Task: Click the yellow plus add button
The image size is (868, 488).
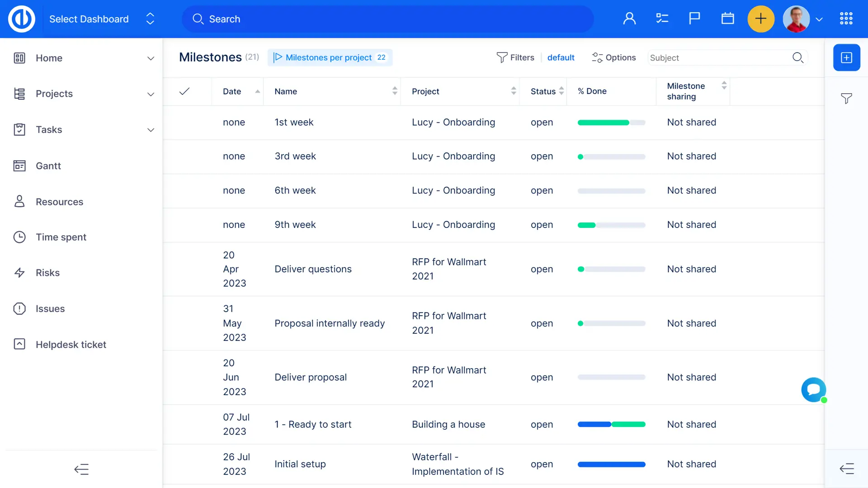Action: tap(761, 19)
